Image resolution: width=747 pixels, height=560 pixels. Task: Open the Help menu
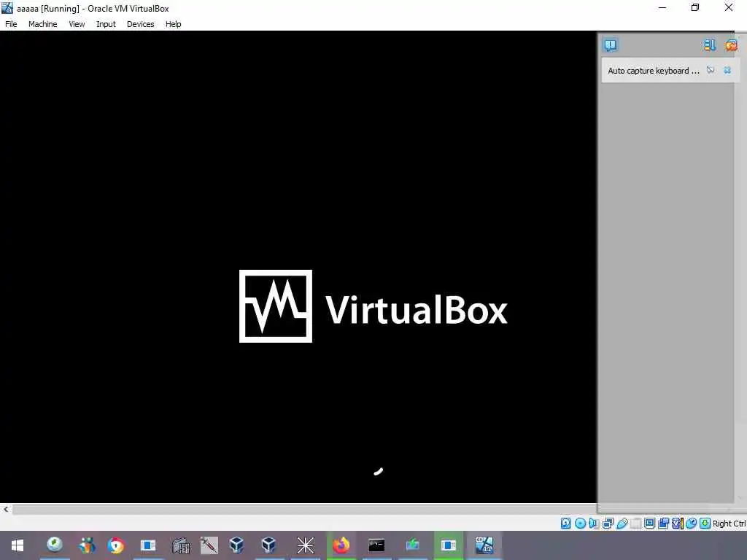(173, 24)
